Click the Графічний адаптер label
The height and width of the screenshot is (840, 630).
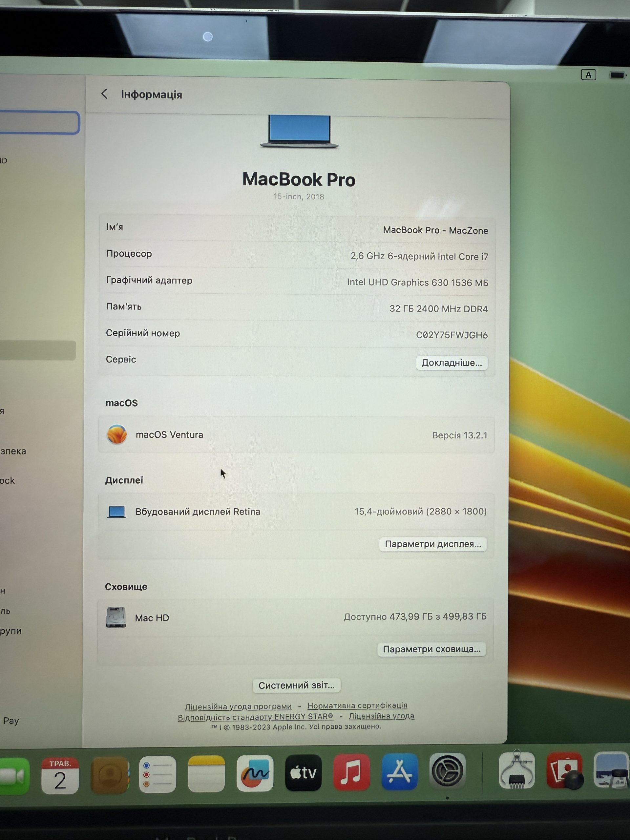149,280
